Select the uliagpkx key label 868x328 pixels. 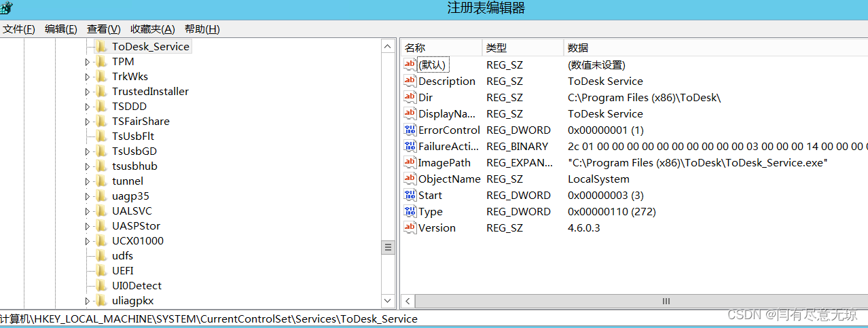133,300
